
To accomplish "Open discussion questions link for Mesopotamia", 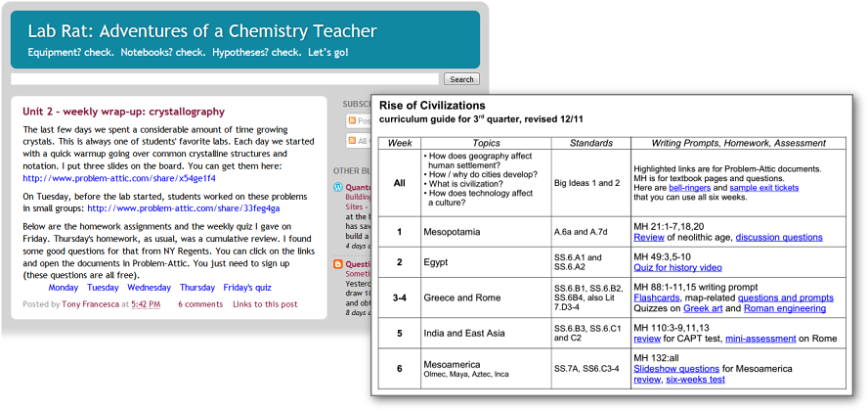I will 779,237.
